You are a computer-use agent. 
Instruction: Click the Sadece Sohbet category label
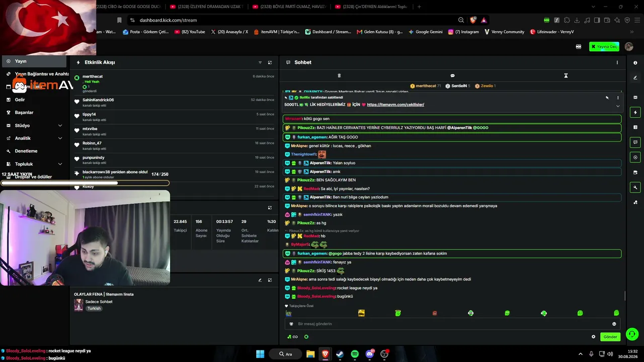pos(99,302)
